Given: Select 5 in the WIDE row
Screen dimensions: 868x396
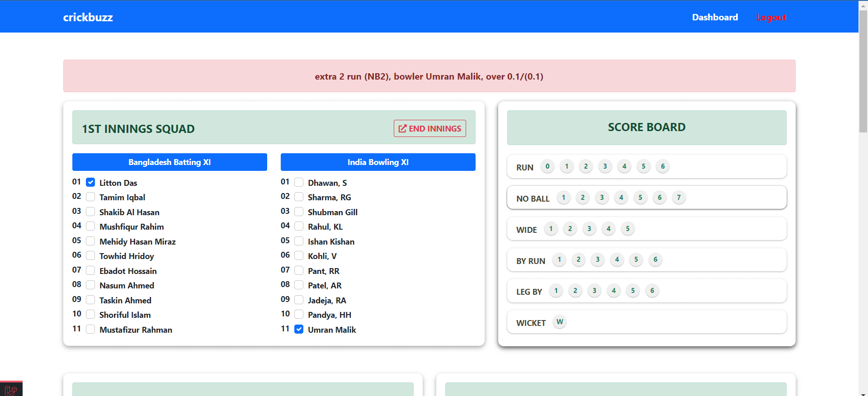Looking at the screenshot, I should [627, 229].
